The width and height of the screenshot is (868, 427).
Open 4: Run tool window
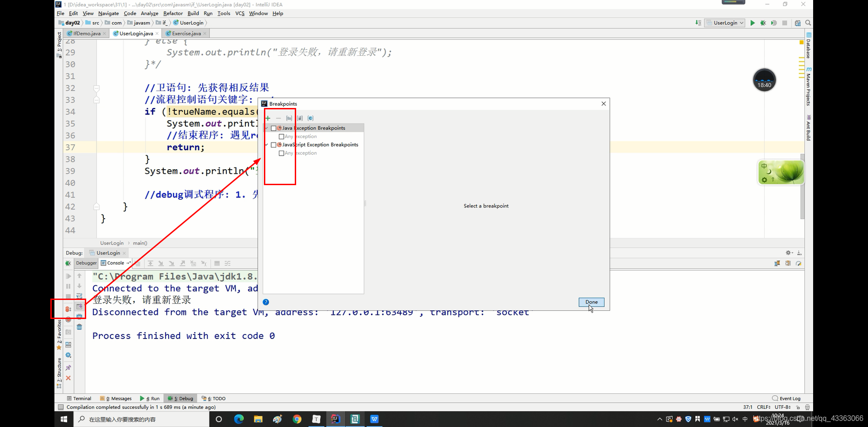coord(150,398)
